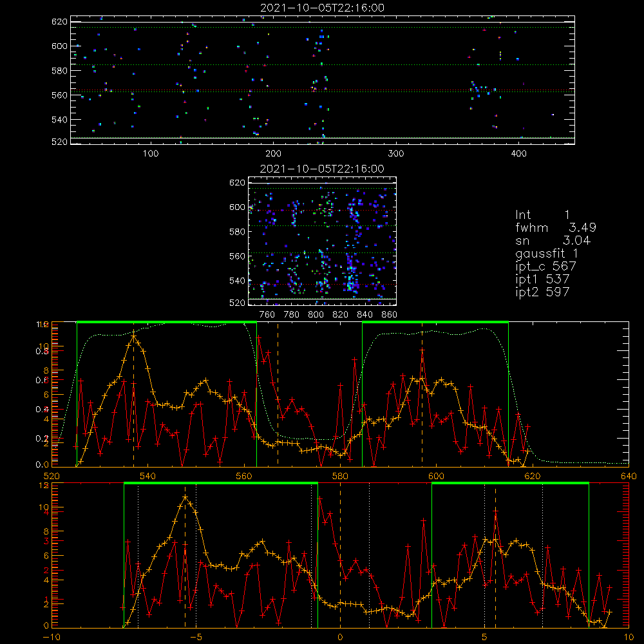Click the small middle spectrogram image panel
This screenshot has width=644, height=644.
323,241
